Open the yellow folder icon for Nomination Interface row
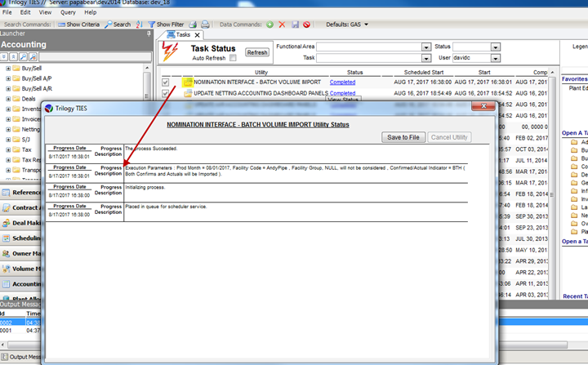The width and height of the screenshot is (588, 365). coord(187,82)
